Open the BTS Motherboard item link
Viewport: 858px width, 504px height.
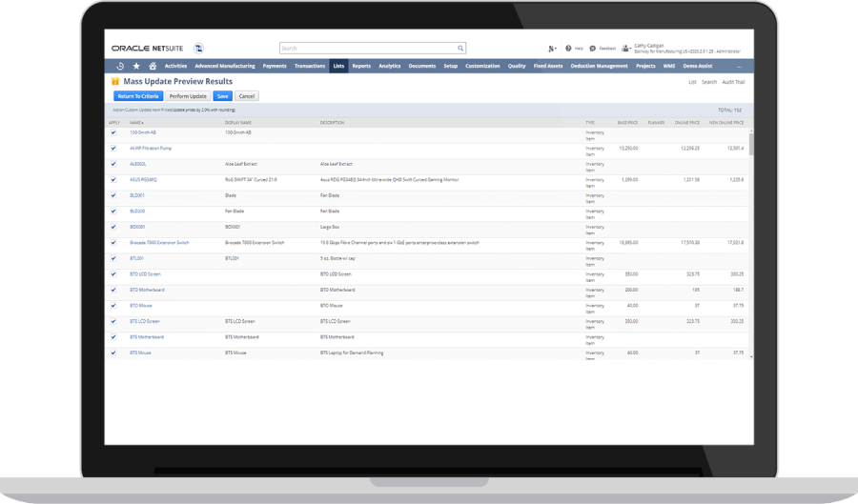(x=147, y=337)
